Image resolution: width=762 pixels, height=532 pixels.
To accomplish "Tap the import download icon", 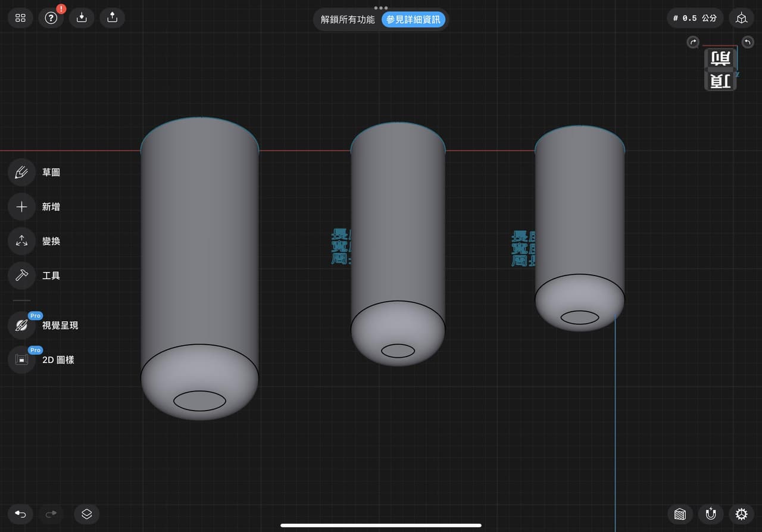I will click(x=82, y=18).
